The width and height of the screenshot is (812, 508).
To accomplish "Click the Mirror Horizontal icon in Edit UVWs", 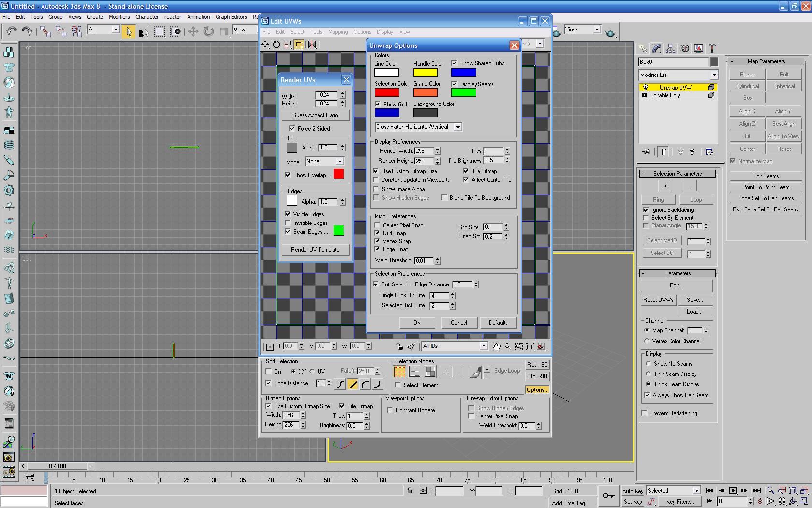I will 312,45.
